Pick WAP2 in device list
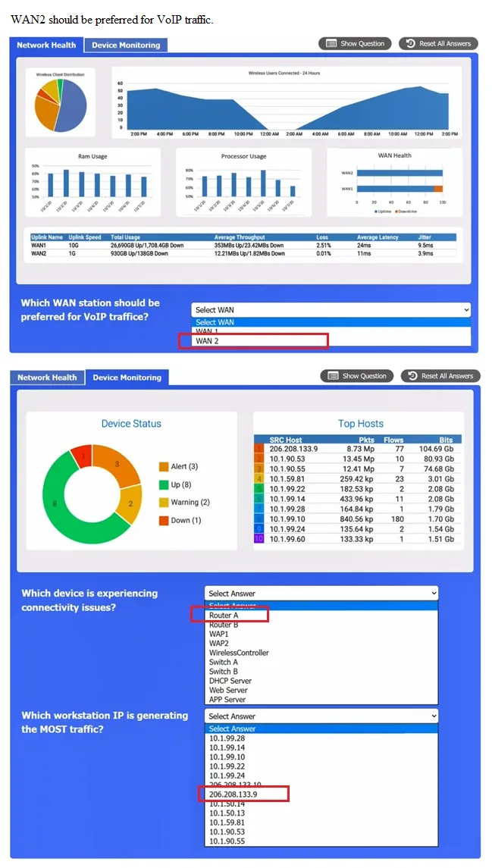This screenshot has height=868, width=492. [x=321, y=644]
